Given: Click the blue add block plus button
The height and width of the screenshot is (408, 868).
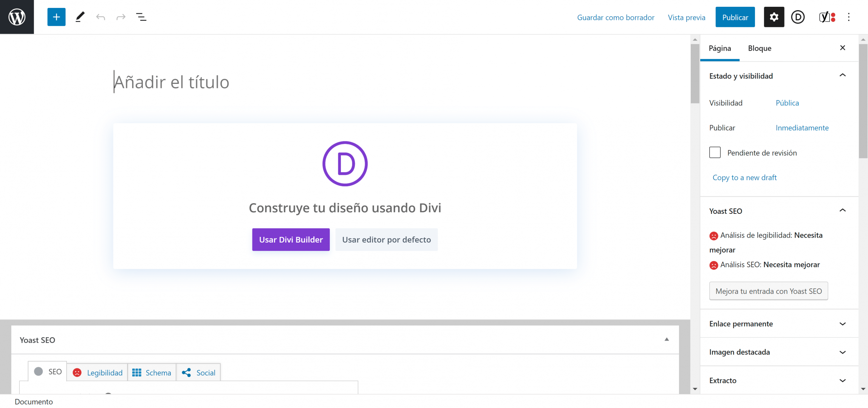Looking at the screenshot, I should 56,17.
